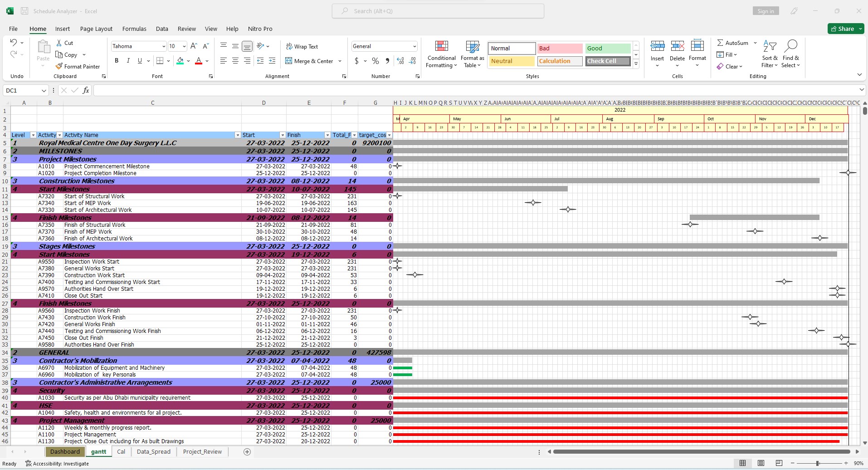This screenshot has height=470, width=868.
Task: Click the Sort & Filter icon
Action: coord(770,46)
